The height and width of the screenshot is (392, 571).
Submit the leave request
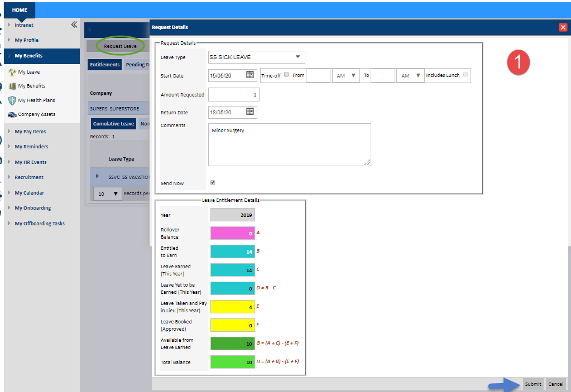point(533,384)
